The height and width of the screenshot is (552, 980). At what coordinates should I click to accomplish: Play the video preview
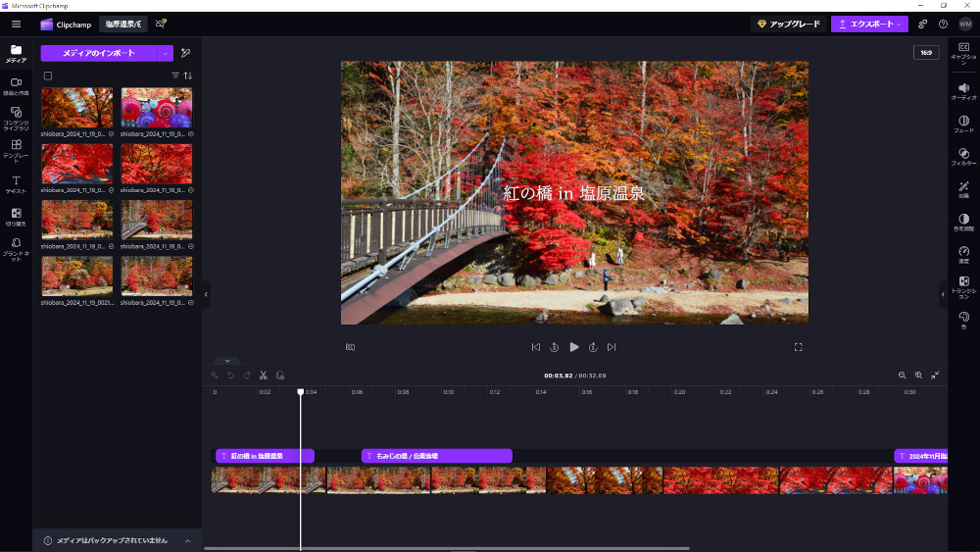(x=573, y=347)
